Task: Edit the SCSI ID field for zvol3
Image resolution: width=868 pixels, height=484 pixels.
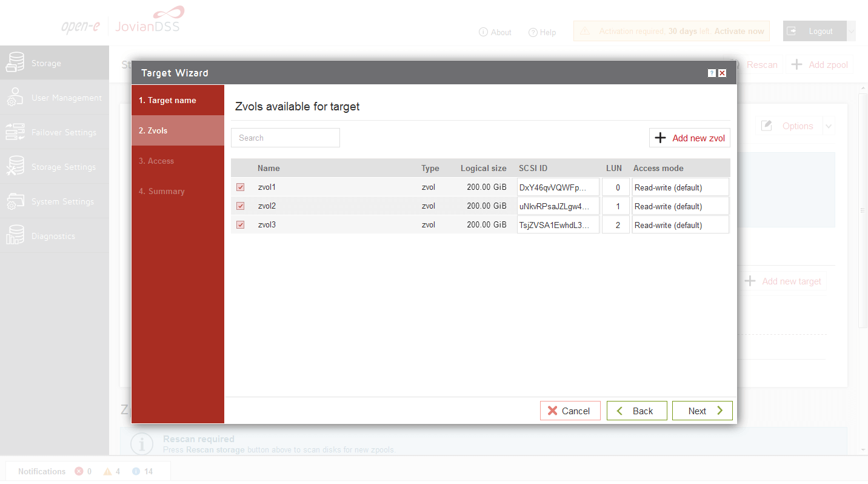Action: click(558, 225)
